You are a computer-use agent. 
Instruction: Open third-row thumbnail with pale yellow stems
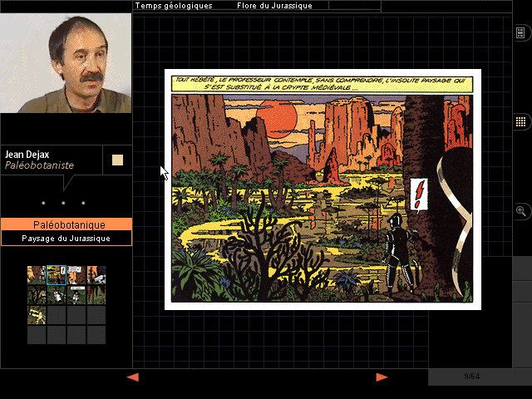pyautogui.click(x=37, y=315)
